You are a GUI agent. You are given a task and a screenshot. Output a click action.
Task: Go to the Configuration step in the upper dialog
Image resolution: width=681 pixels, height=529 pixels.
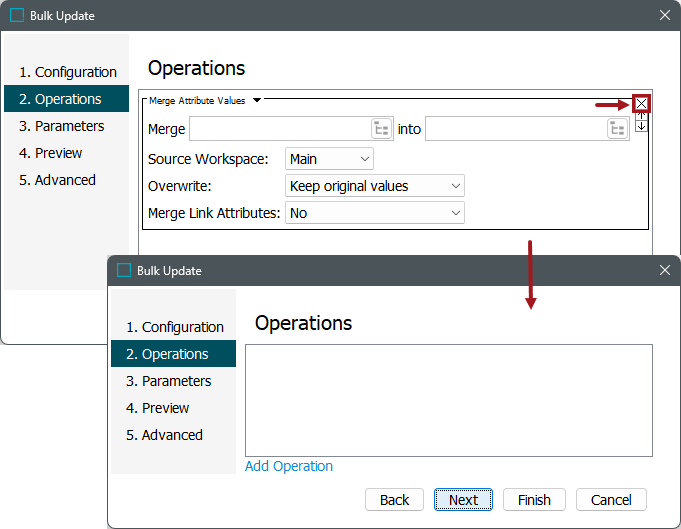pyautogui.click(x=68, y=72)
